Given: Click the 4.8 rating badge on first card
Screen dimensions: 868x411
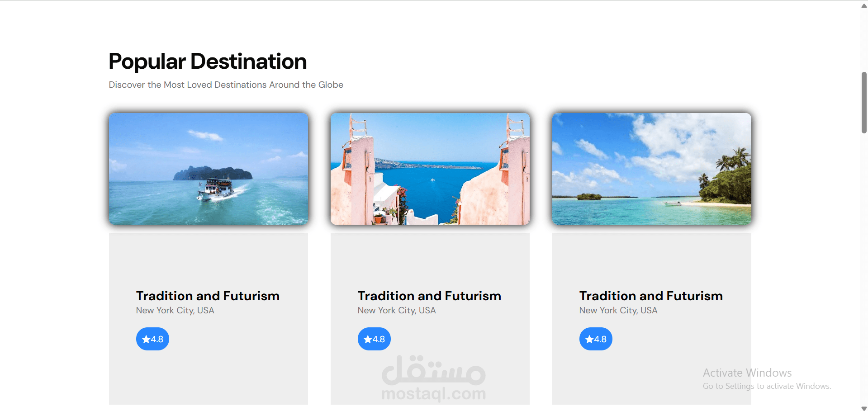Looking at the screenshot, I should click(152, 339).
